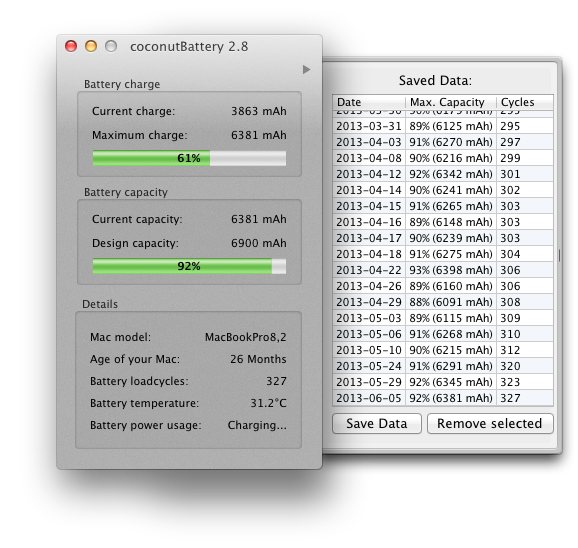Click the Remove selected button

pos(490,423)
